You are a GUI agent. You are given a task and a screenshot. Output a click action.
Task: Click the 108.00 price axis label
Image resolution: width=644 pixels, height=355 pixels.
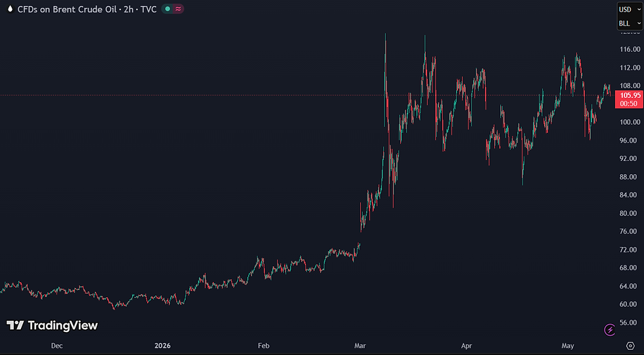click(630, 85)
